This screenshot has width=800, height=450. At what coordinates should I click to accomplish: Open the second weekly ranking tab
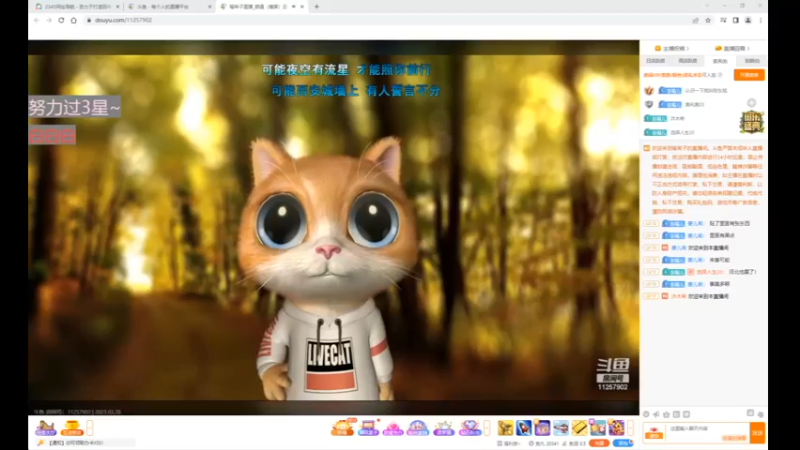[688, 61]
